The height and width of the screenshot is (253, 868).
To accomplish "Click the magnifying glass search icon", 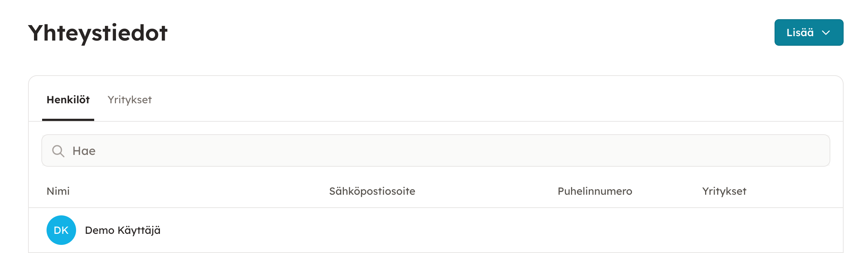I will [x=58, y=151].
